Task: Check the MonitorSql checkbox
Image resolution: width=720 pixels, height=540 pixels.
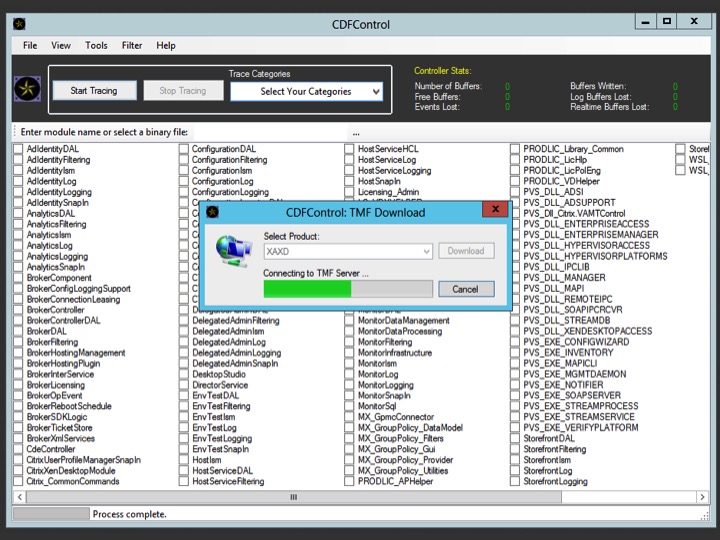Action: coord(349,406)
